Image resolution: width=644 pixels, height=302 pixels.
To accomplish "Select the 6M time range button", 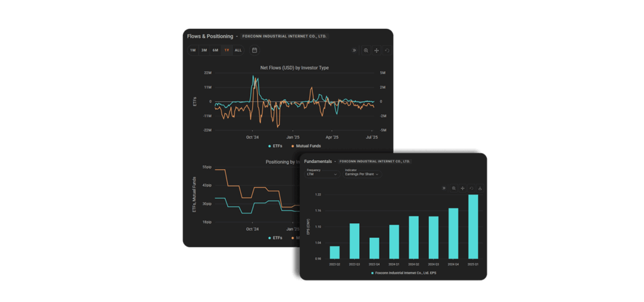I will click(x=215, y=50).
